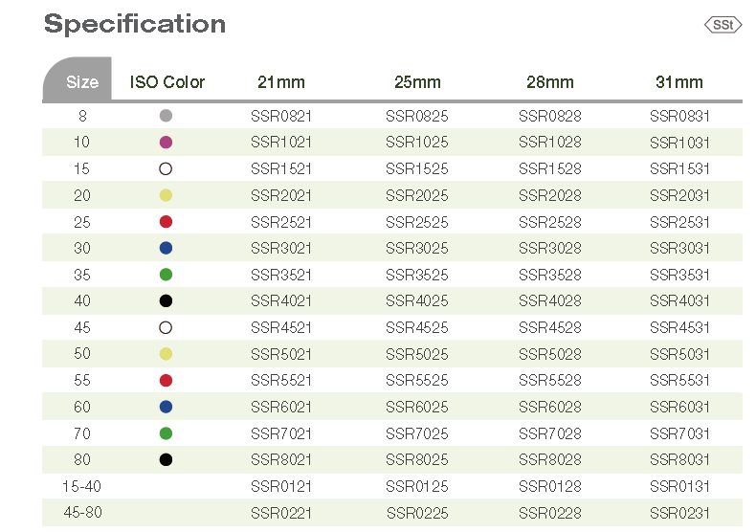Select the 15-40 assorted size row label

click(x=81, y=486)
